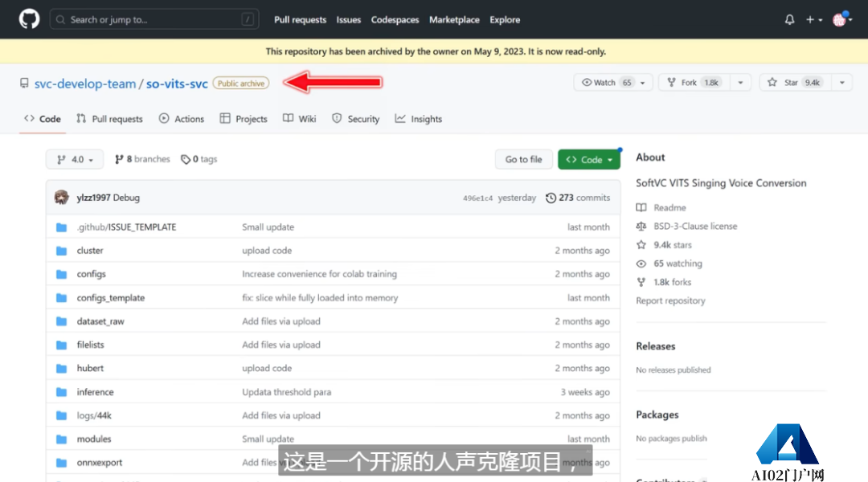Click the Go to file button
The height and width of the screenshot is (482, 868).
pyautogui.click(x=523, y=159)
